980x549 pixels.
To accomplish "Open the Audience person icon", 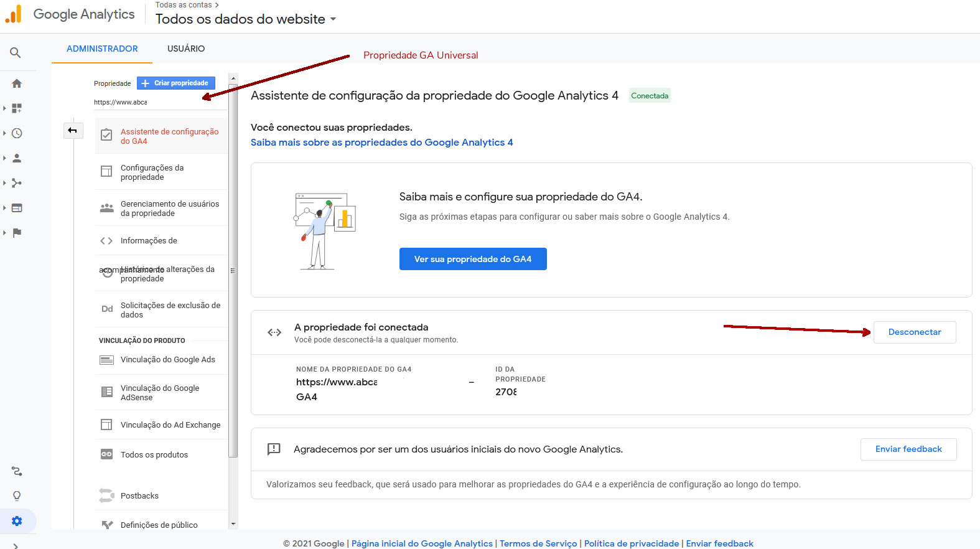I will coord(17,158).
